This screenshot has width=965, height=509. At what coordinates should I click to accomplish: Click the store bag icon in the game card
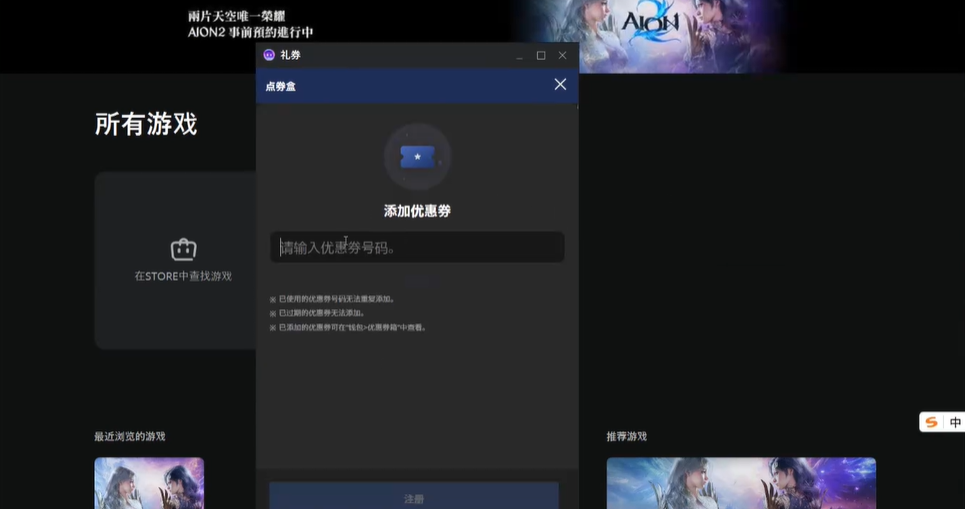[183, 249]
